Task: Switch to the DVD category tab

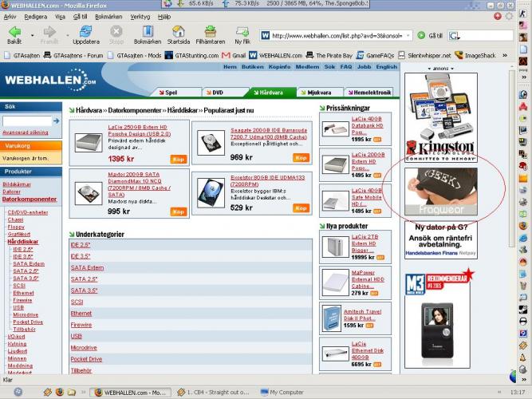Action: coord(215,93)
